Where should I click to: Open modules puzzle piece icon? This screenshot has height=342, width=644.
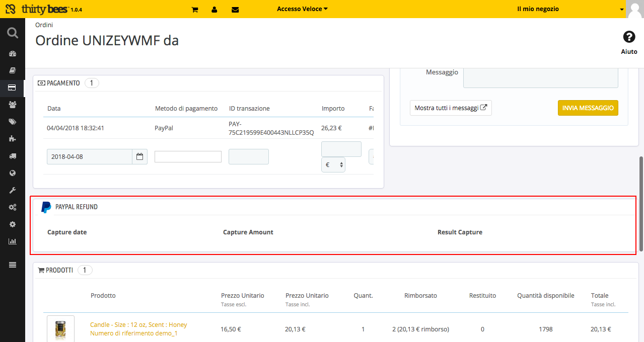(13, 139)
